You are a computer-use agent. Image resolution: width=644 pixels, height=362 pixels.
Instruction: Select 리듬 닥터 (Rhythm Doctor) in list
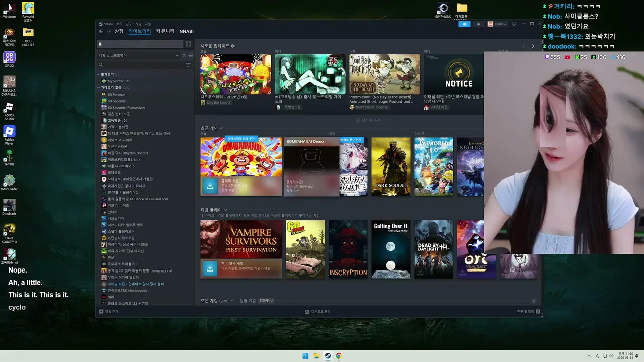pos(128,153)
